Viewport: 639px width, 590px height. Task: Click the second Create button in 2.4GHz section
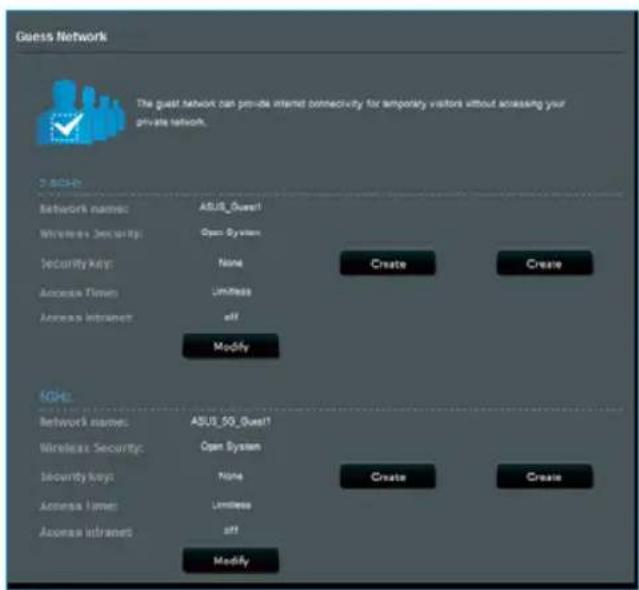[544, 264]
